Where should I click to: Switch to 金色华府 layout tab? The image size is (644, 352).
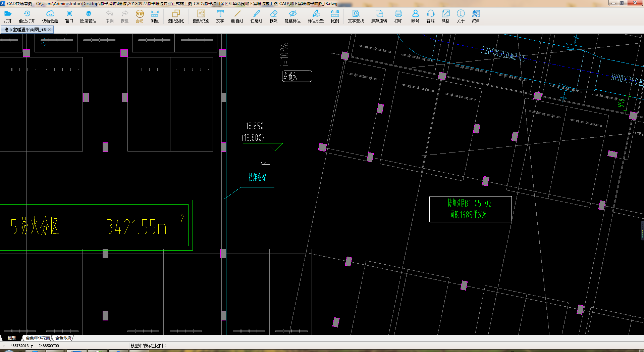tap(63, 338)
